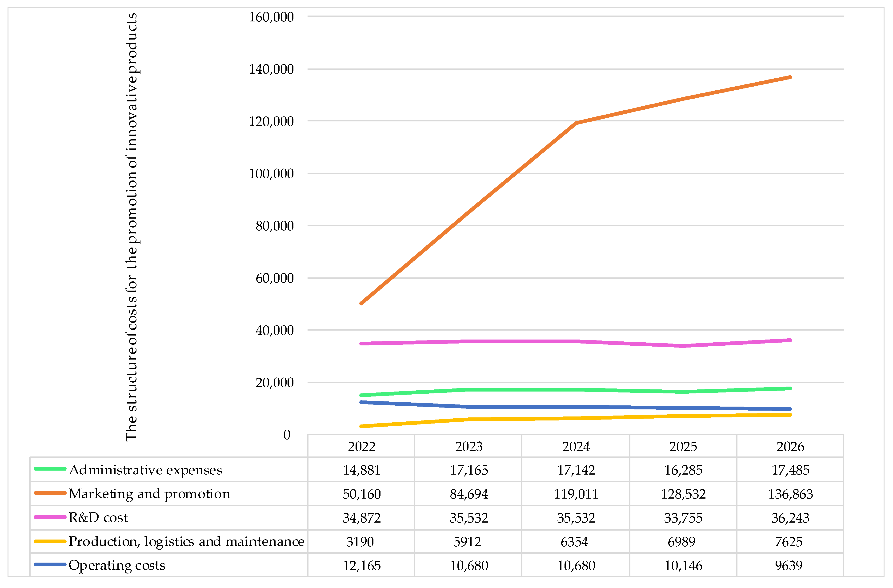
Task: Select the 2022 column header
Action: pos(361,447)
